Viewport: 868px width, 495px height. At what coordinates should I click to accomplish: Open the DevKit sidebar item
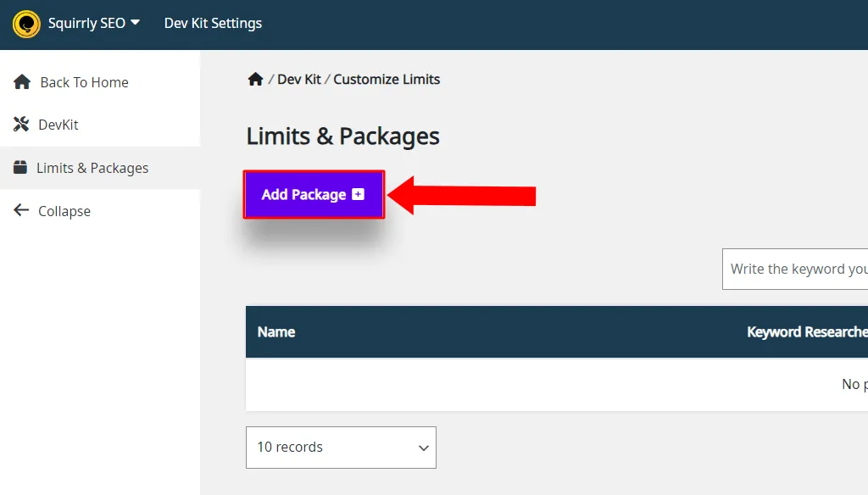pyautogui.click(x=58, y=125)
